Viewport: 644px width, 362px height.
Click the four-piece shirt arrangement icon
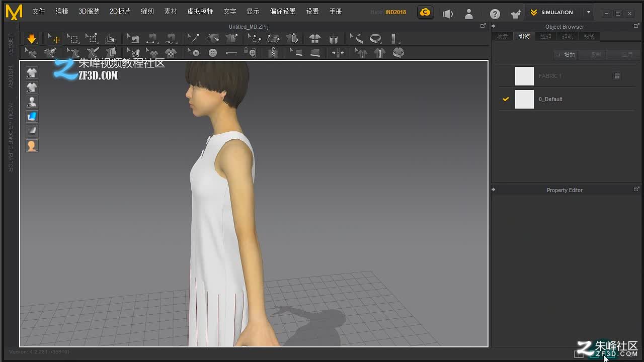(315, 39)
